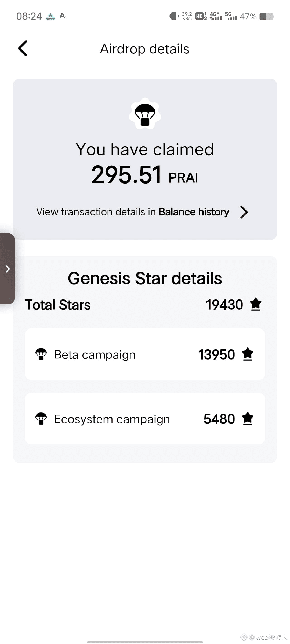Screen dimensions: 290x644
Task: Tap the Ecosystem campaign parachute icon
Action: [41, 419]
